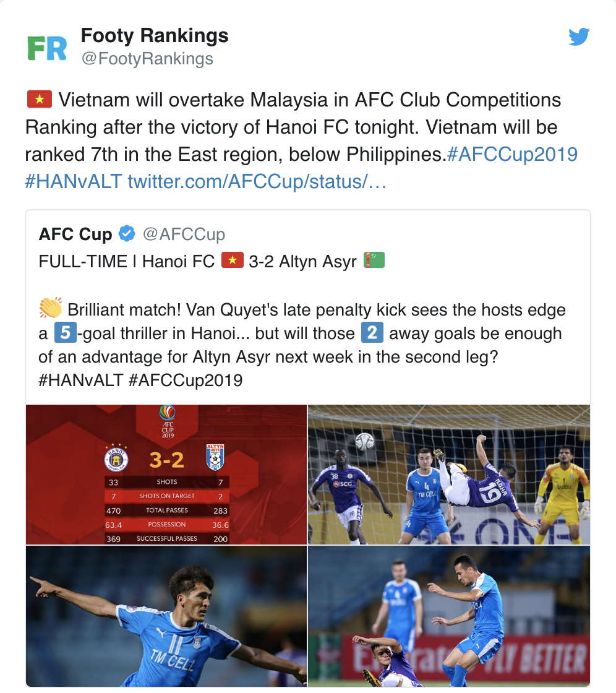Click the AFC Cup verified badge
Screen dimensions: 616x693
pos(127,235)
